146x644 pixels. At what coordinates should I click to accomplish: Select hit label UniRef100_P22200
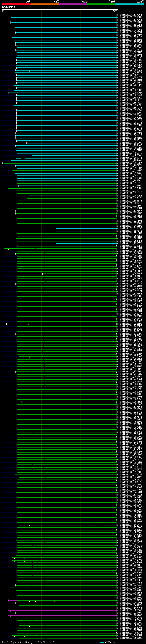click(x=131, y=95)
